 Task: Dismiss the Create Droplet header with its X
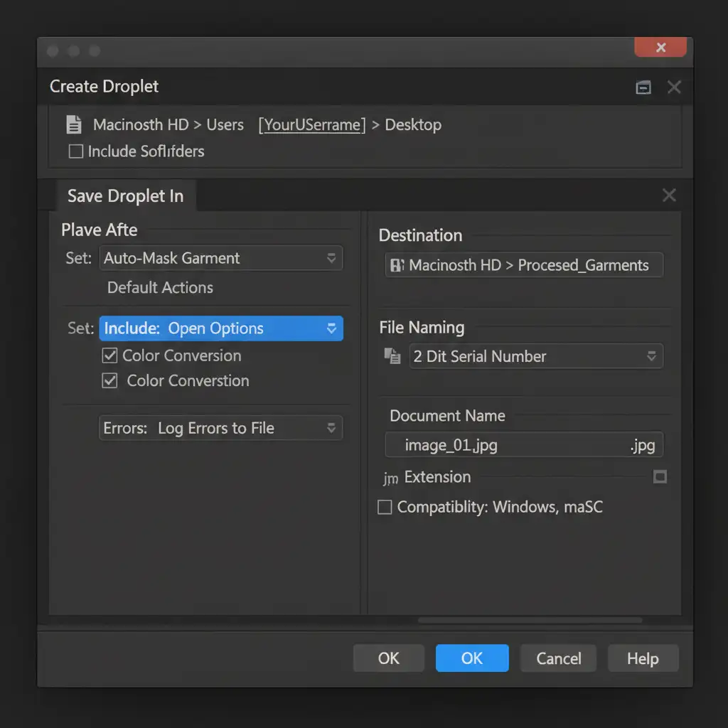tap(674, 87)
